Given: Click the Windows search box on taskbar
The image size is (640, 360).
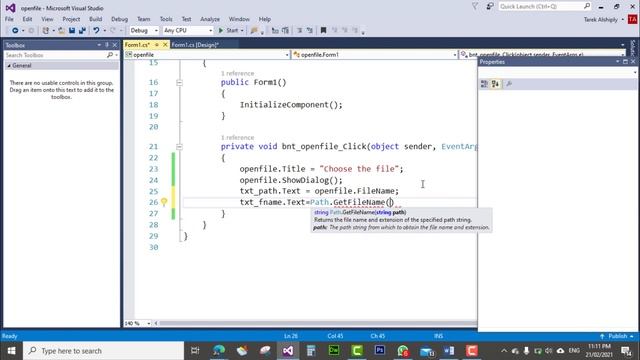Looking at the screenshot, I should point(104,351).
